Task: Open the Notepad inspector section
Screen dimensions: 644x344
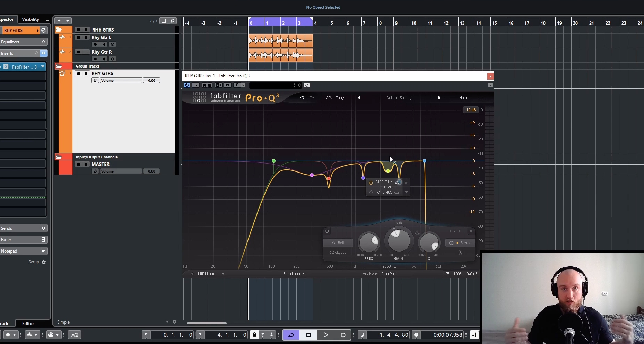Action: 23,251
